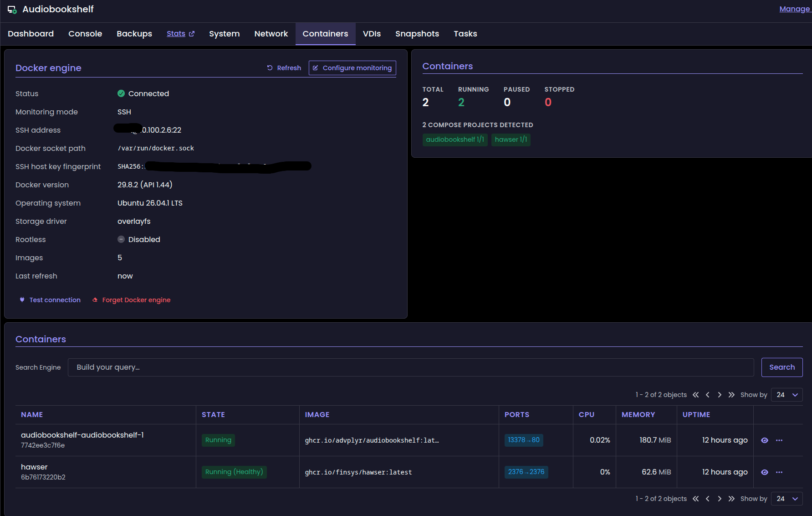The height and width of the screenshot is (516, 812).
Task: Go to next page below the table
Action: pos(720,499)
